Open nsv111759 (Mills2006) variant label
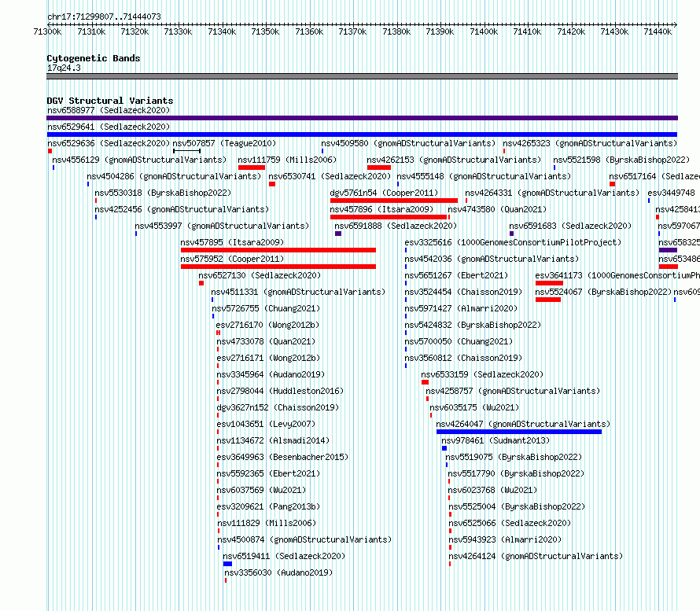Viewport: 700px width, 611px height. pos(287,160)
